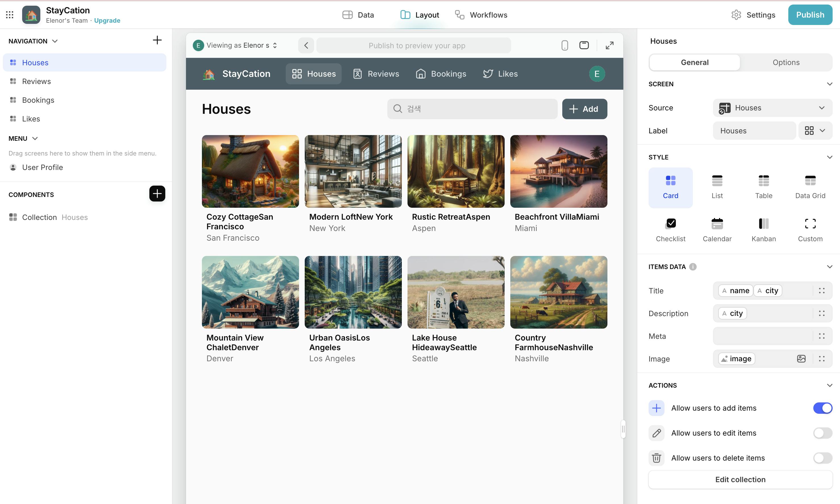Collapse the ITEMS DATA section

[829, 266]
